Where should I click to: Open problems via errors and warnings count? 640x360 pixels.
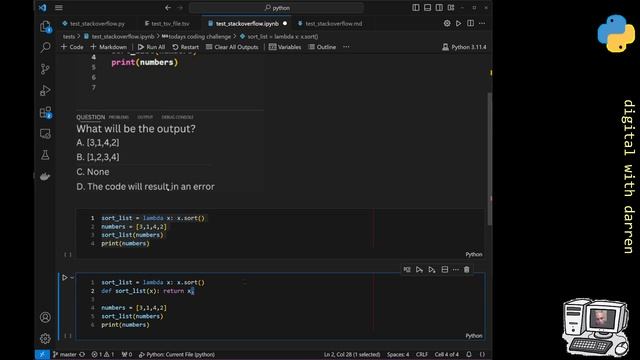[103, 354]
